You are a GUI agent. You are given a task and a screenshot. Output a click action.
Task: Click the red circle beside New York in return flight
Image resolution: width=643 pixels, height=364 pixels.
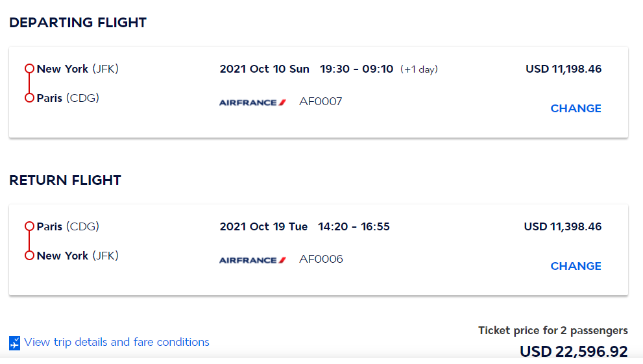point(29,256)
